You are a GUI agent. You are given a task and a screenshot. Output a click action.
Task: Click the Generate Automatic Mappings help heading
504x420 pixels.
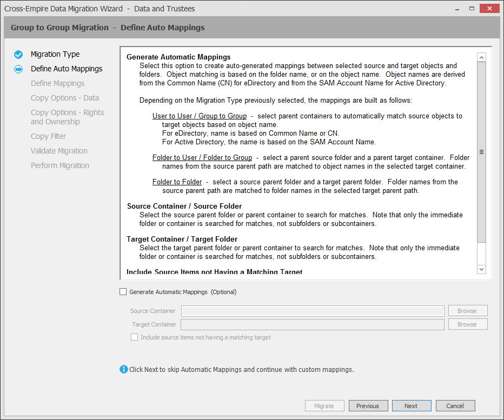(178, 57)
